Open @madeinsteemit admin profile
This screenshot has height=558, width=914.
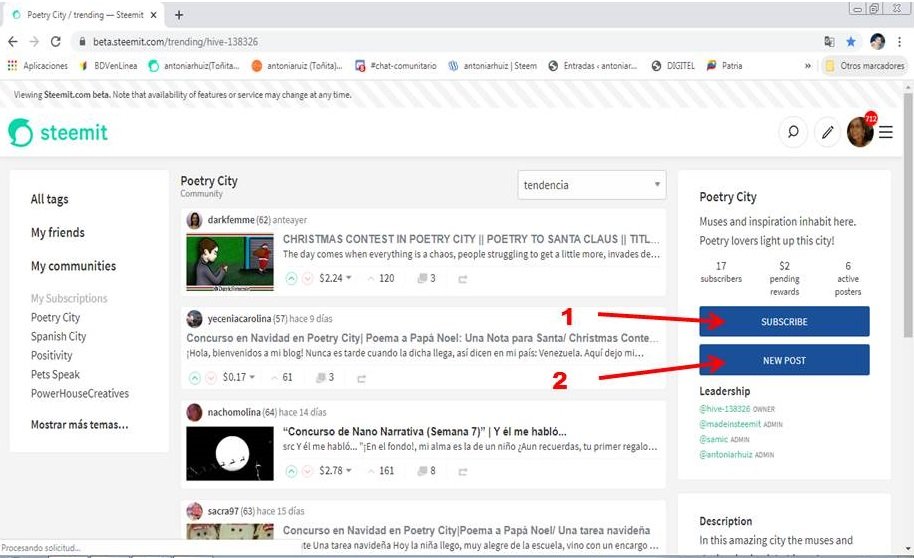click(x=730, y=424)
